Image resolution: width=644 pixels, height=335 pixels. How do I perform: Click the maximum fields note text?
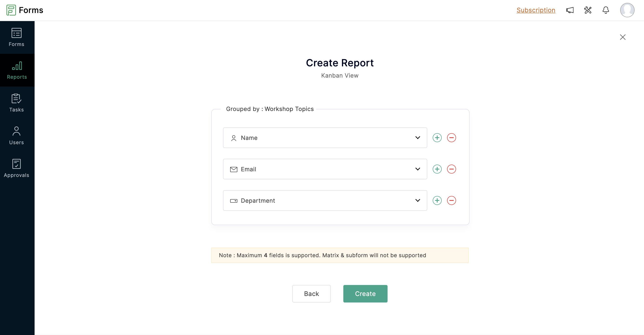[322, 255]
